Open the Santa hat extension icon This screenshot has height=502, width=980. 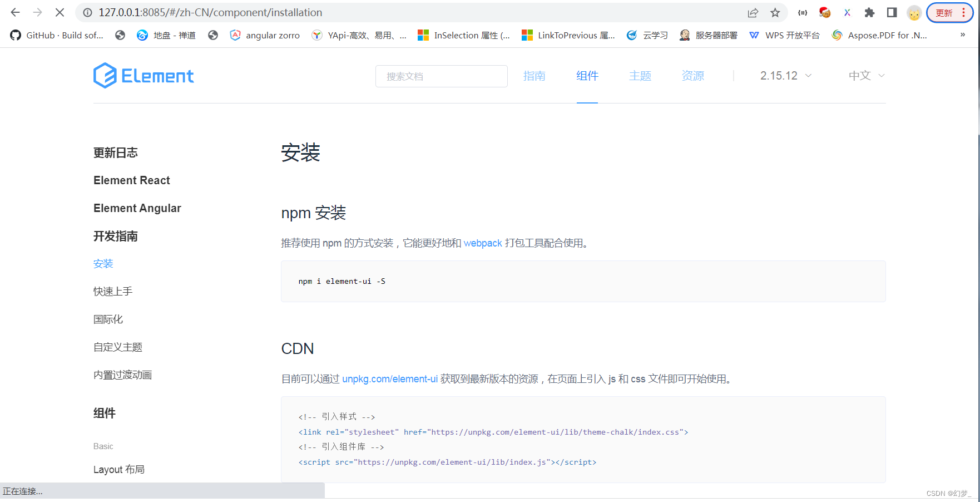825,12
